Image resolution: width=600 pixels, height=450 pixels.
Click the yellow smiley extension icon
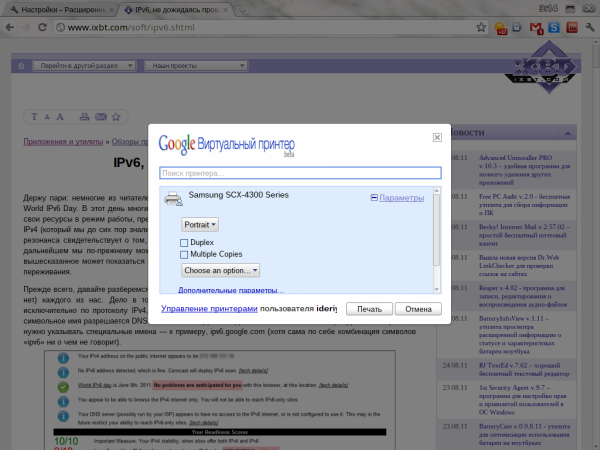point(500,28)
